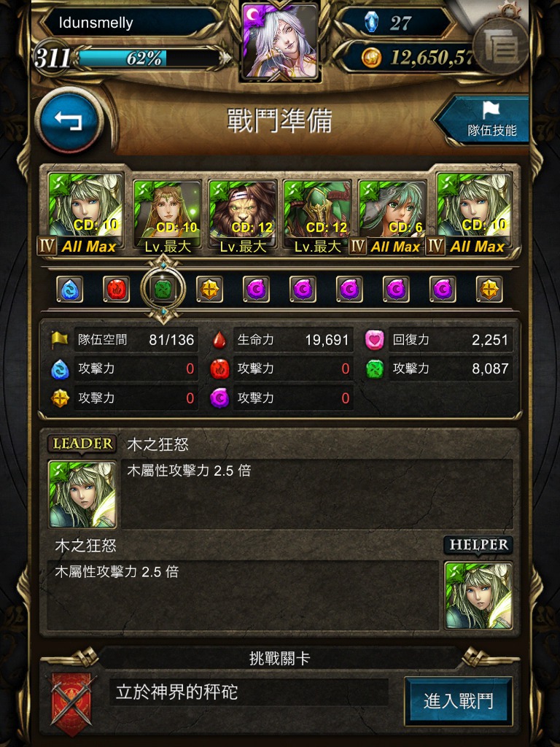This screenshot has height=747, width=560.
Task: Tap 進入戰鬥 to enter battle
Action: click(458, 701)
